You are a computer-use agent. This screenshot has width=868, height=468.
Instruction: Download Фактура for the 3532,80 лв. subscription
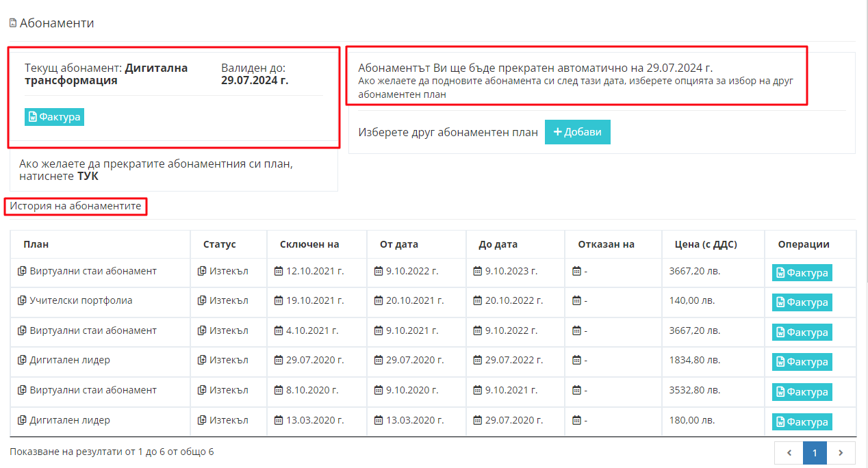(802, 392)
